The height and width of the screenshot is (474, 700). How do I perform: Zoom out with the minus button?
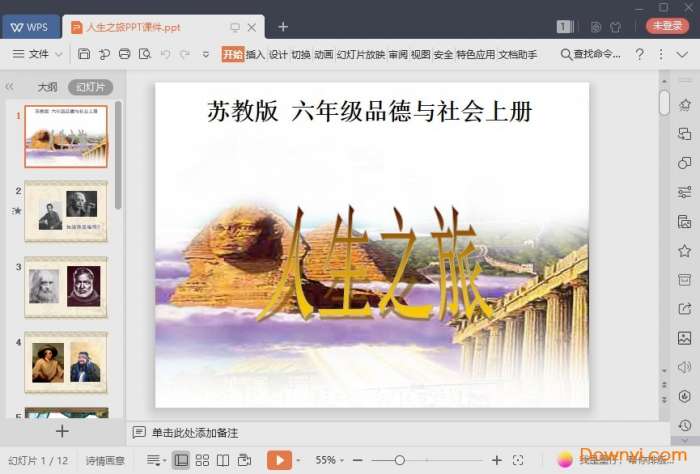358,460
